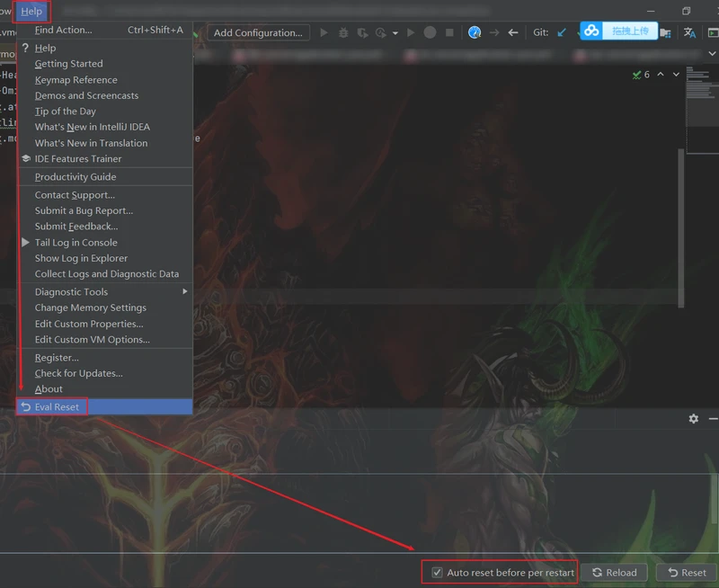Choose Tail Log in Console

pyautogui.click(x=105, y=242)
